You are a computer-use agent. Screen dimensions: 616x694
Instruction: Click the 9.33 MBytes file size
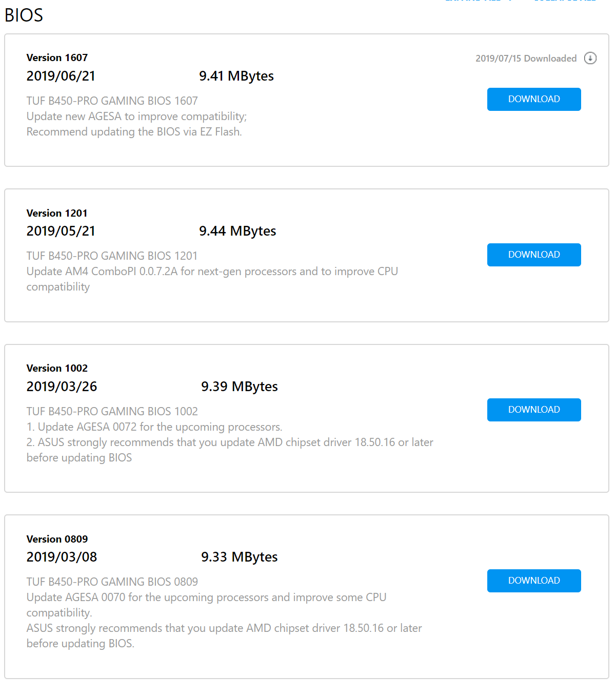point(239,557)
